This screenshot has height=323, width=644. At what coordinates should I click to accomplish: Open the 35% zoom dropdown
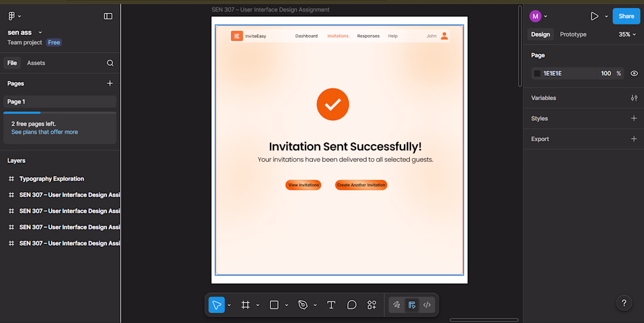click(x=628, y=35)
